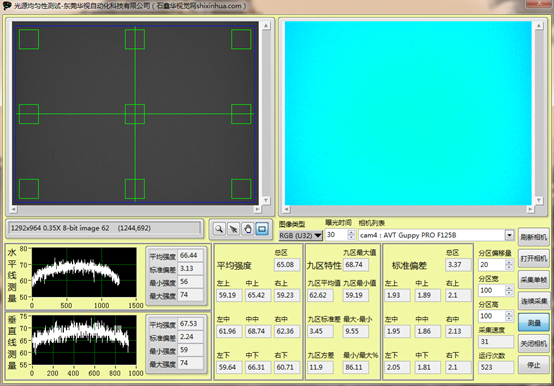554x386 pixels.
Task: Click the vertical line 标准偏差 value 2.24
Action: (191, 337)
